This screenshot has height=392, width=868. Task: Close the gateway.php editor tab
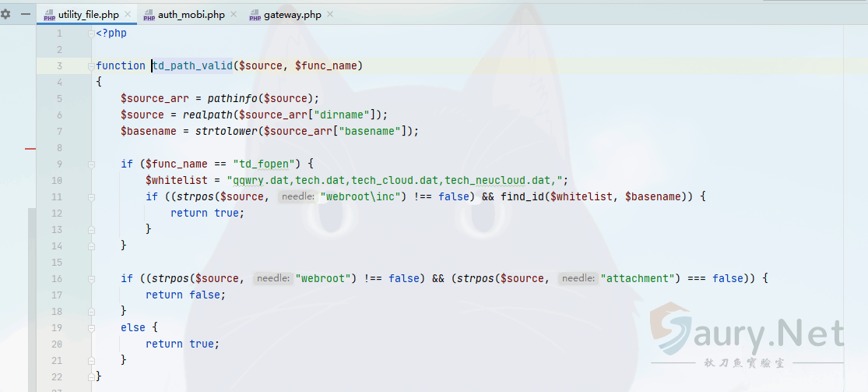pos(330,15)
